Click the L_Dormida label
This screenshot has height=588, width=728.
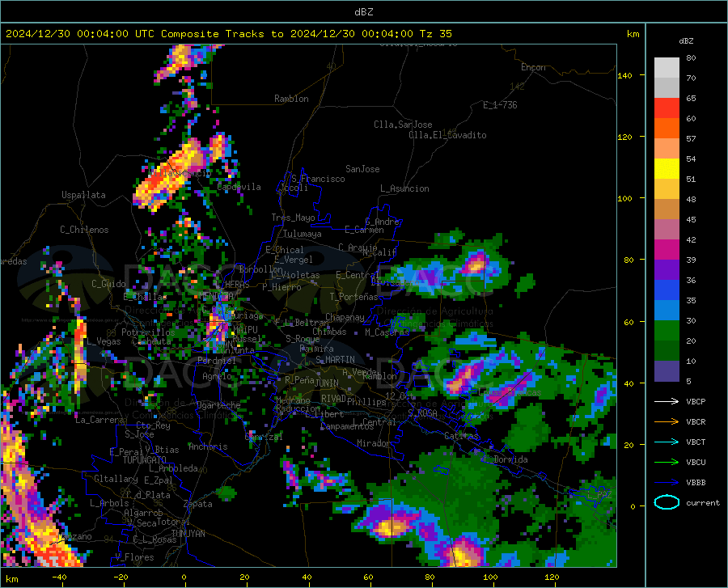coord(506,459)
